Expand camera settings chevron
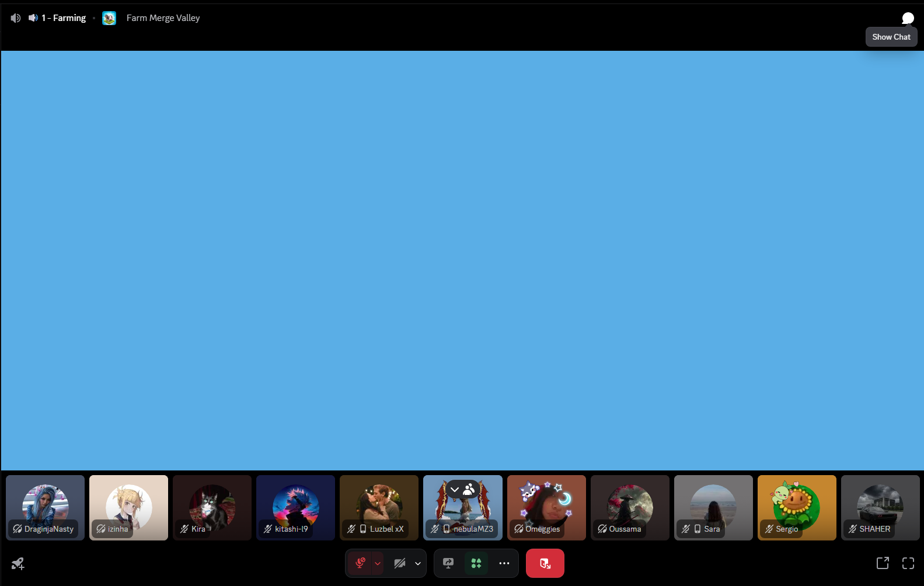 click(418, 563)
